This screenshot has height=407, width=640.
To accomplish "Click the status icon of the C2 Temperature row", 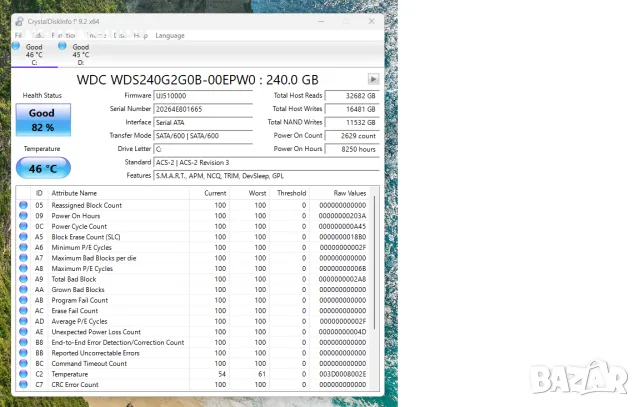I will pos(23,374).
